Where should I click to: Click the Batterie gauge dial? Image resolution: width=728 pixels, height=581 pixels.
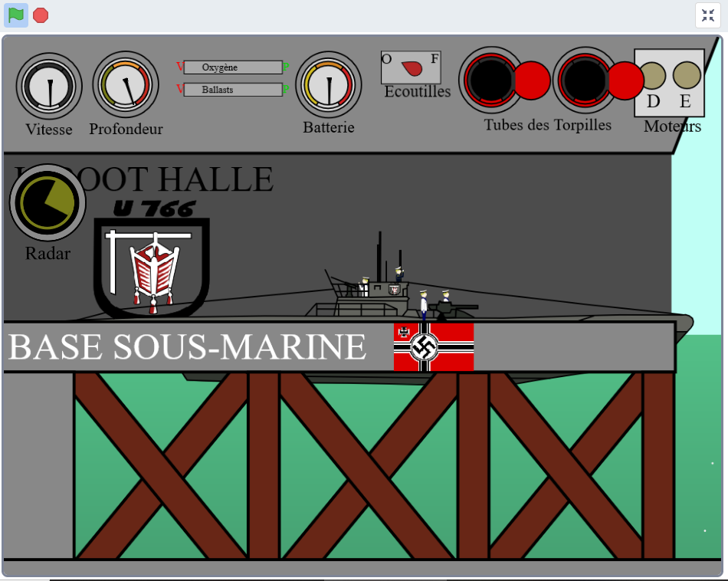(329, 84)
